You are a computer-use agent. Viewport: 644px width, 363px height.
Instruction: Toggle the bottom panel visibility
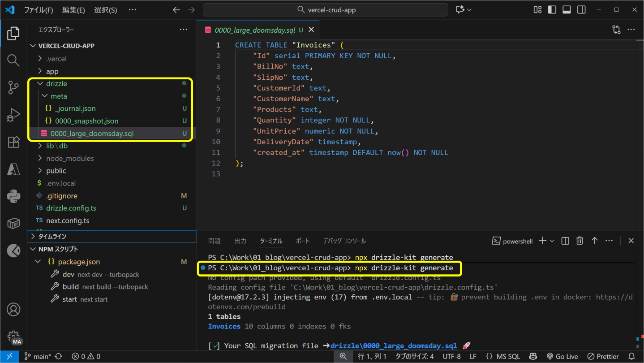pos(567,10)
